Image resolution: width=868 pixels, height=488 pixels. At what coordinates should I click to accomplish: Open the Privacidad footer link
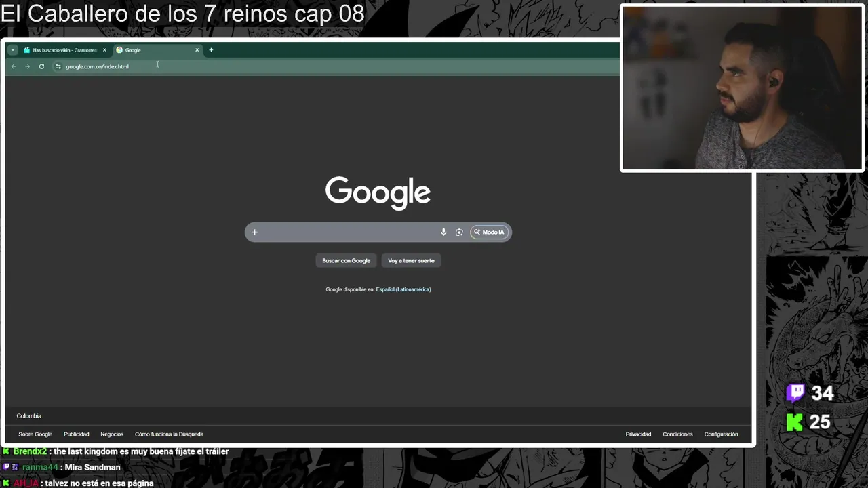pos(638,434)
